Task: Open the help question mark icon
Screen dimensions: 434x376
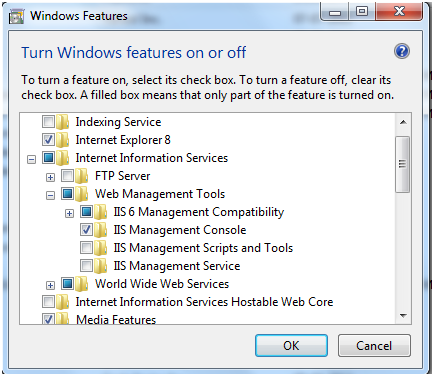Action: point(402,51)
